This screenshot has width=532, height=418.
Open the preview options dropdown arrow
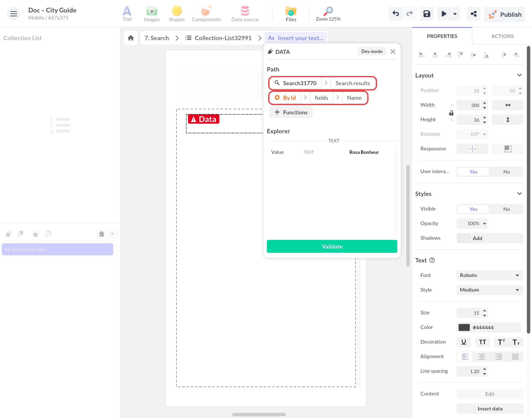[455, 14]
